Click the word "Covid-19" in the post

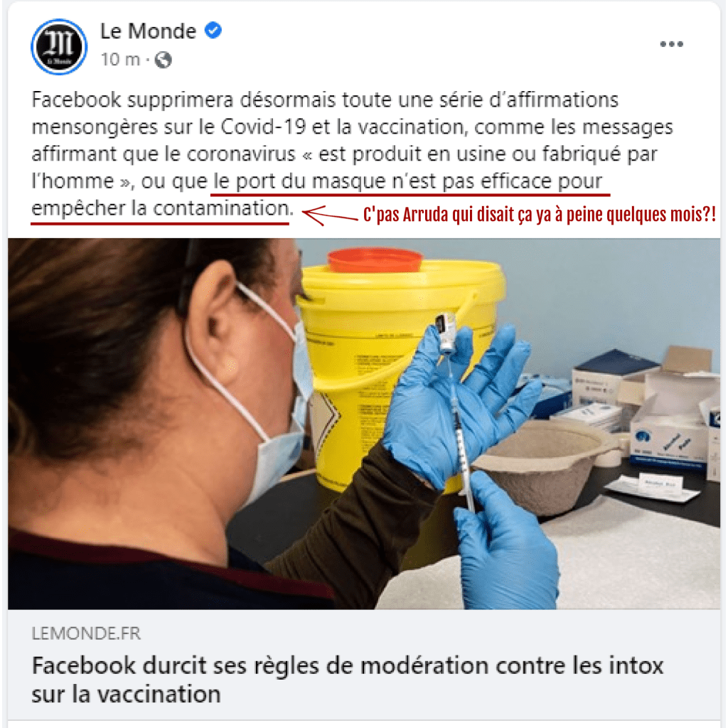pyautogui.click(x=263, y=127)
